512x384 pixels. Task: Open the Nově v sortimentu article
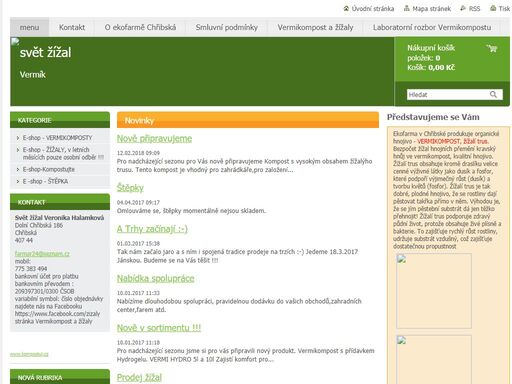159,328
